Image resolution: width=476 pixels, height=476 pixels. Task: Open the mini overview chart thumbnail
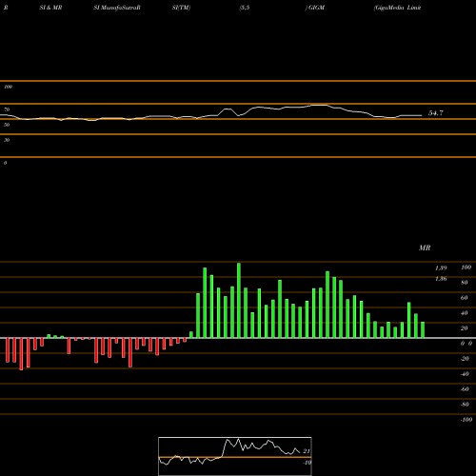[x=235, y=456]
